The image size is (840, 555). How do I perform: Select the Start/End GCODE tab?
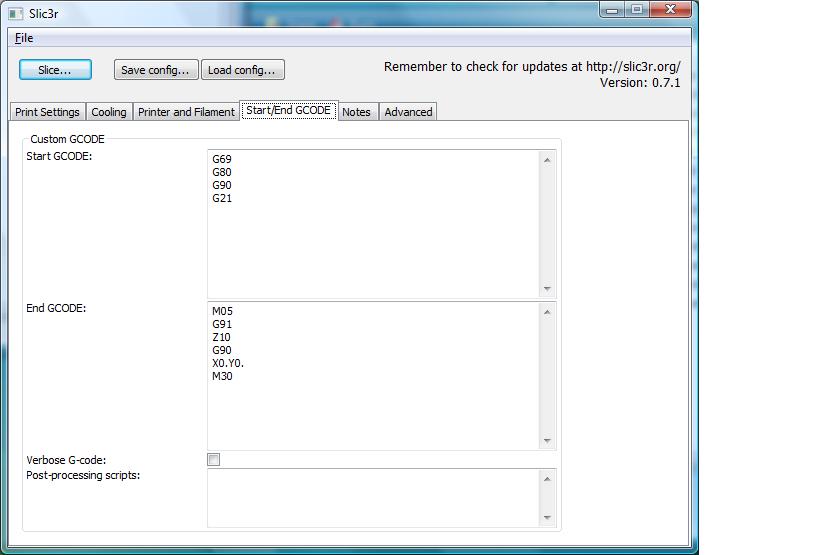[288, 111]
